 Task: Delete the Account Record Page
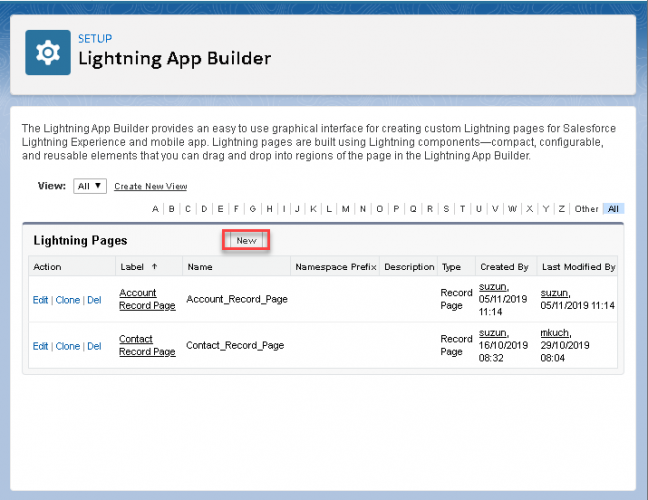pyautogui.click(x=94, y=300)
